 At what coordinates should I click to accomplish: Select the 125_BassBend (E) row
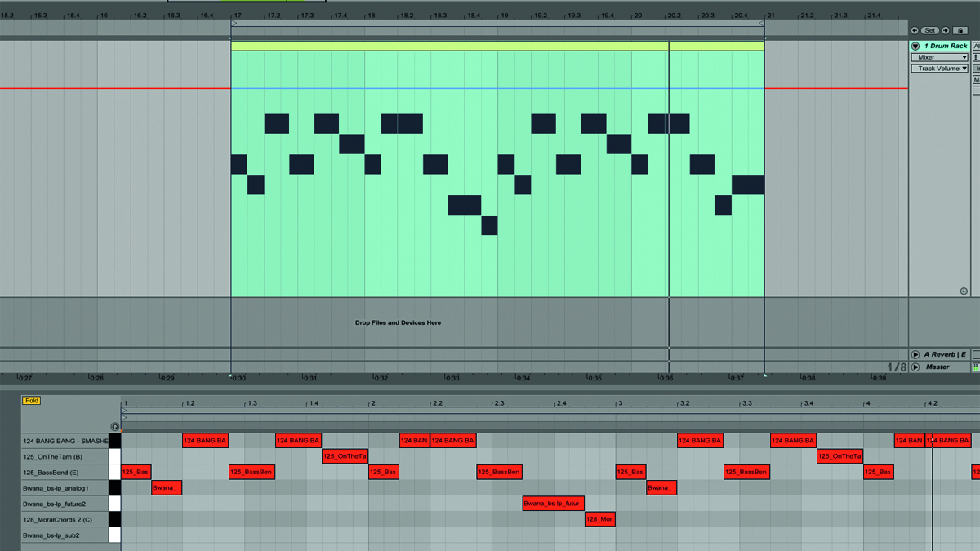(x=65, y=472)
